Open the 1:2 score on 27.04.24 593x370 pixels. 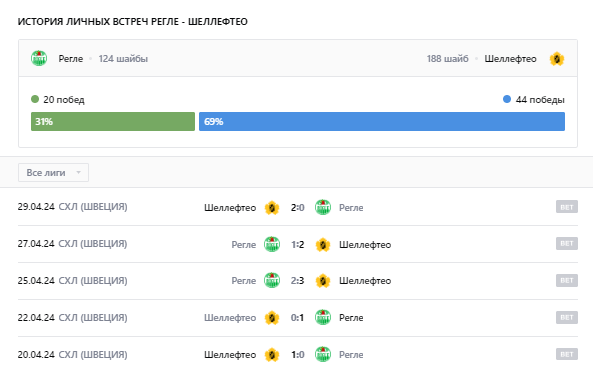298,244
